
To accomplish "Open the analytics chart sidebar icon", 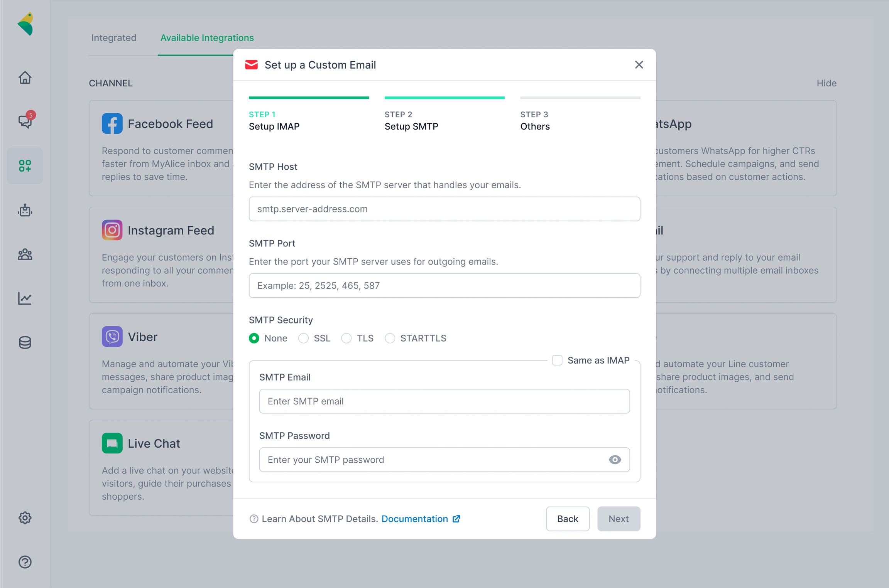I will (25, 298).
